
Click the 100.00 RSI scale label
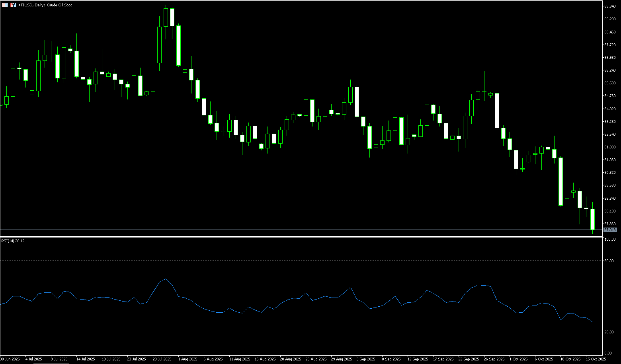(610, 239)
